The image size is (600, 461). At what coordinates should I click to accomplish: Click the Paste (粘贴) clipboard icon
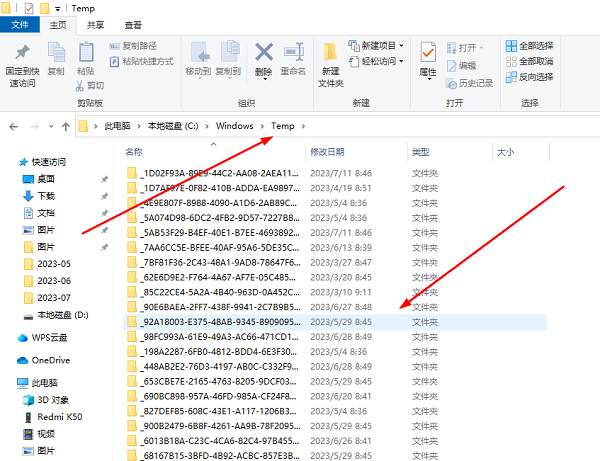[86, 52]
